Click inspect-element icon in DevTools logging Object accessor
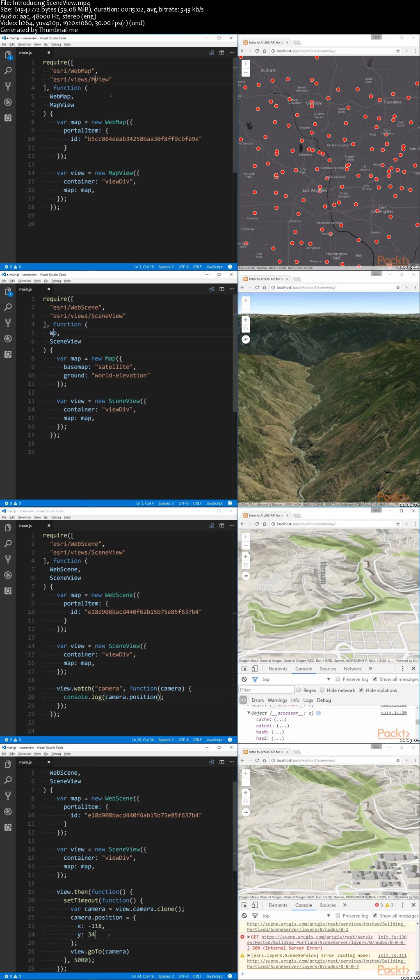 (244, 668)
